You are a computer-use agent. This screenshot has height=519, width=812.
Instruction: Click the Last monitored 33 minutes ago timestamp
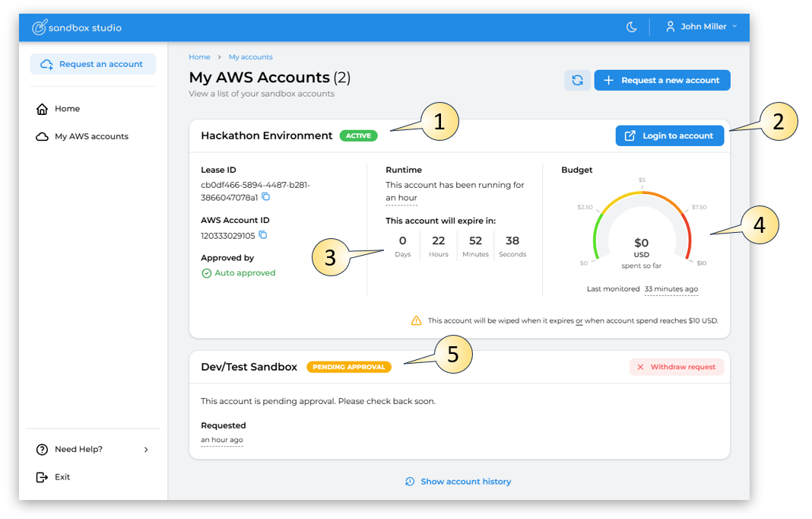(671, 289)
